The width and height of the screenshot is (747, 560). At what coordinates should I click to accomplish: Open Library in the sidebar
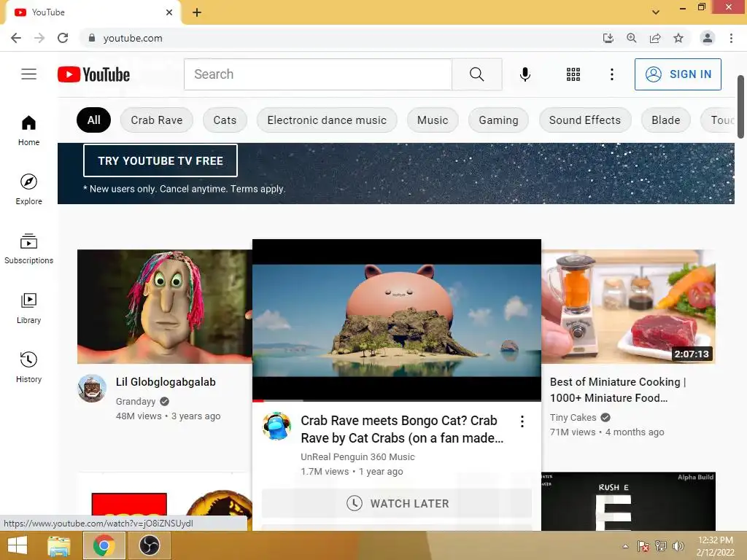28,308
